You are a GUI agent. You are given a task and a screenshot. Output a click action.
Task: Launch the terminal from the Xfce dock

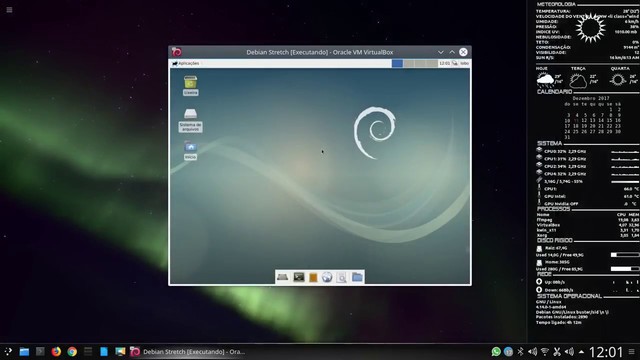point(299,277)
